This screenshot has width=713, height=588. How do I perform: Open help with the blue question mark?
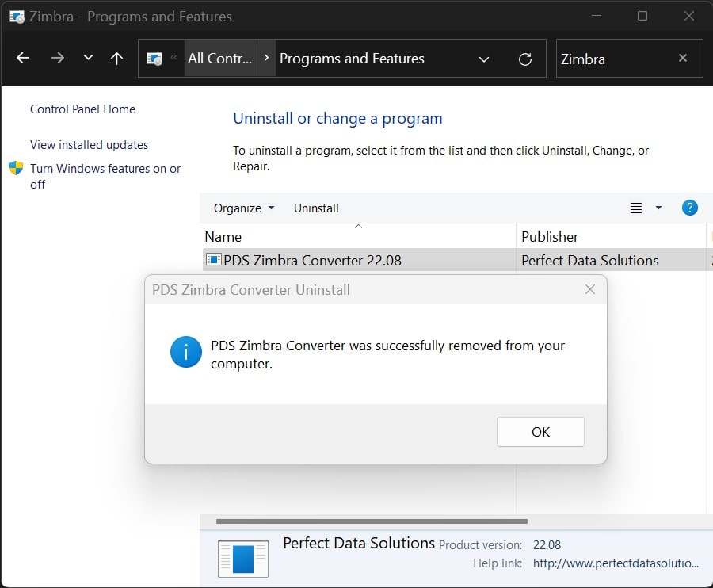[x=690, y=208]
